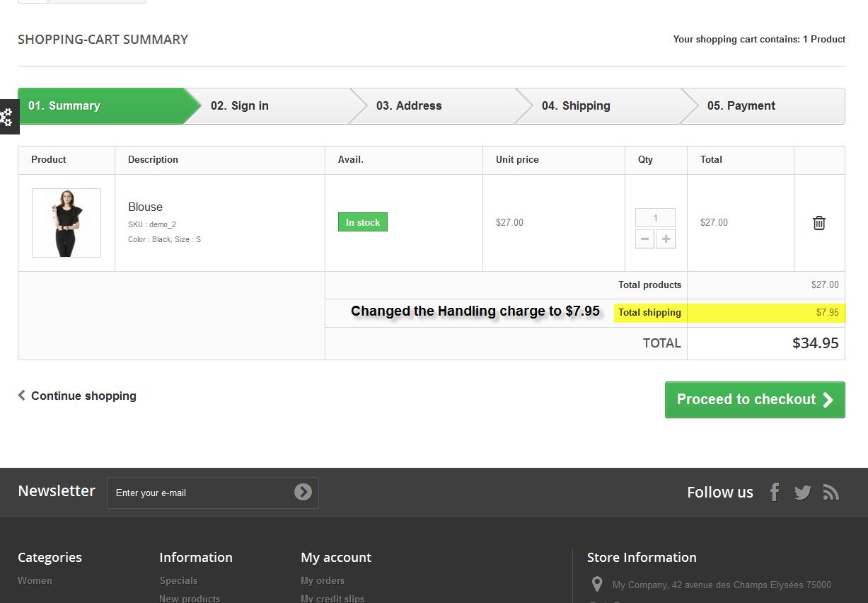Open the Twitter follow icon
The width and height of the screenshot is (868, 603).
coord(802,493)
